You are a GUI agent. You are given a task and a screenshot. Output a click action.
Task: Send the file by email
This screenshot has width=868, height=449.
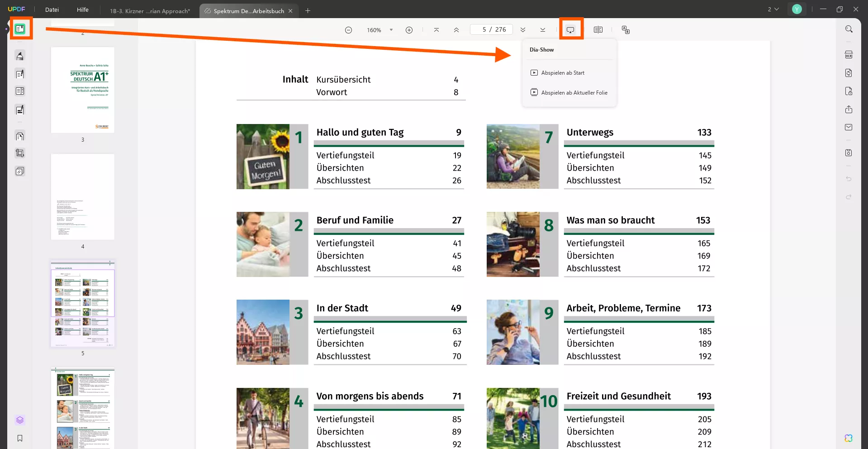tap(849, 128)
